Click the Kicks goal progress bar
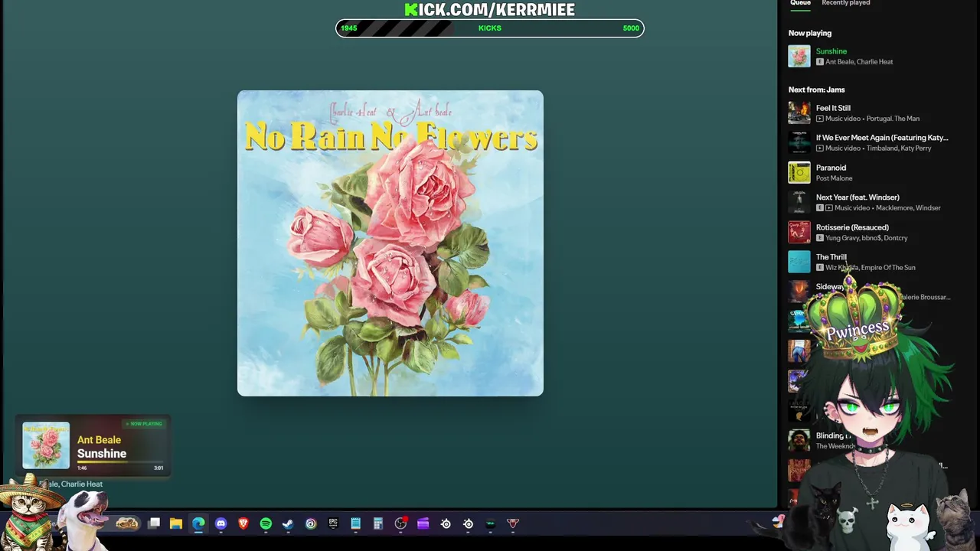This screenshot has width=980, height=551. (x=490, y=28)
